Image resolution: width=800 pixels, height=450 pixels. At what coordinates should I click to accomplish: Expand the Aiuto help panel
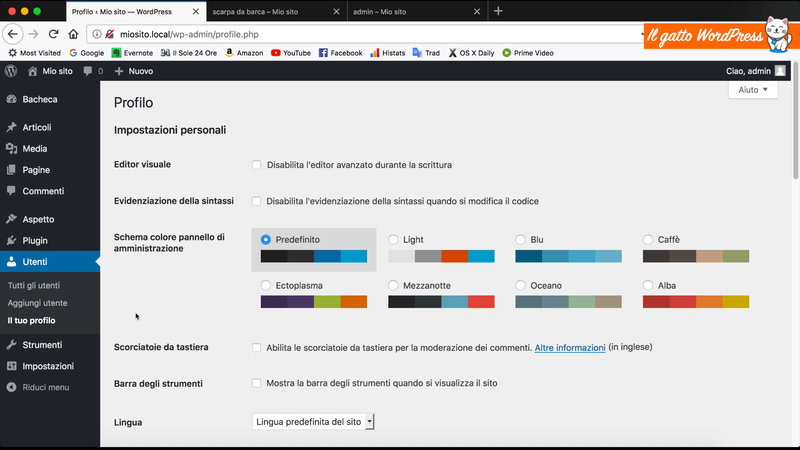[x=753, y=90]
